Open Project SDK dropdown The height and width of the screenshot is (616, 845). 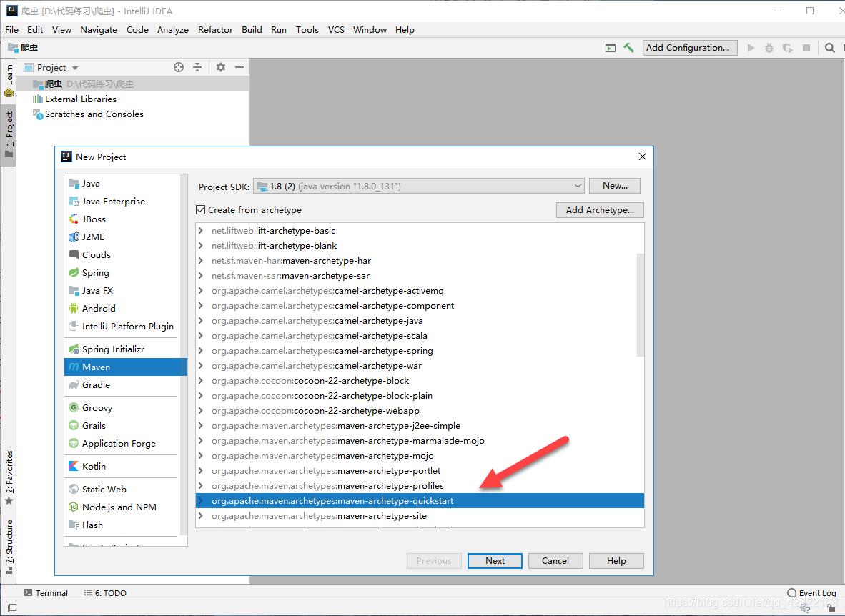click(x=419, y=186)
